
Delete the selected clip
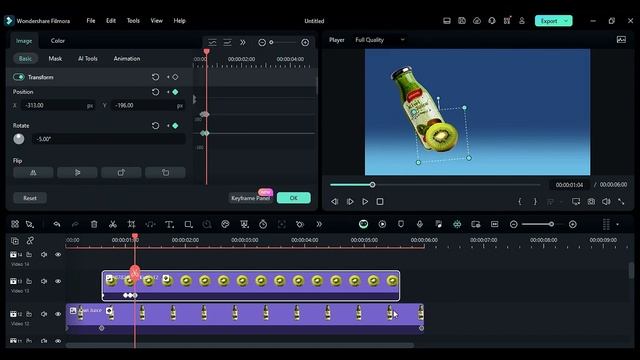pyautogui.click(x=94, y=224)
